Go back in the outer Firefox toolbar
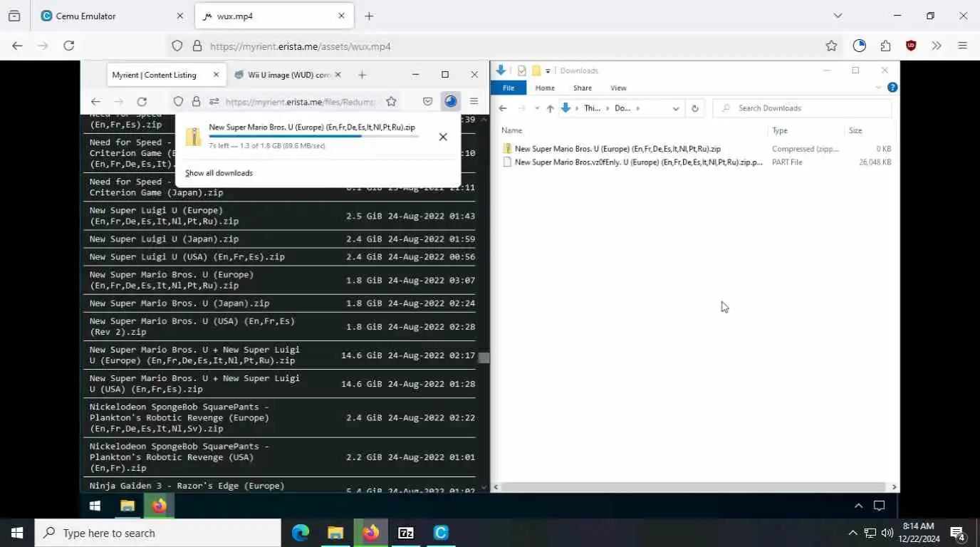 point(17,46)
